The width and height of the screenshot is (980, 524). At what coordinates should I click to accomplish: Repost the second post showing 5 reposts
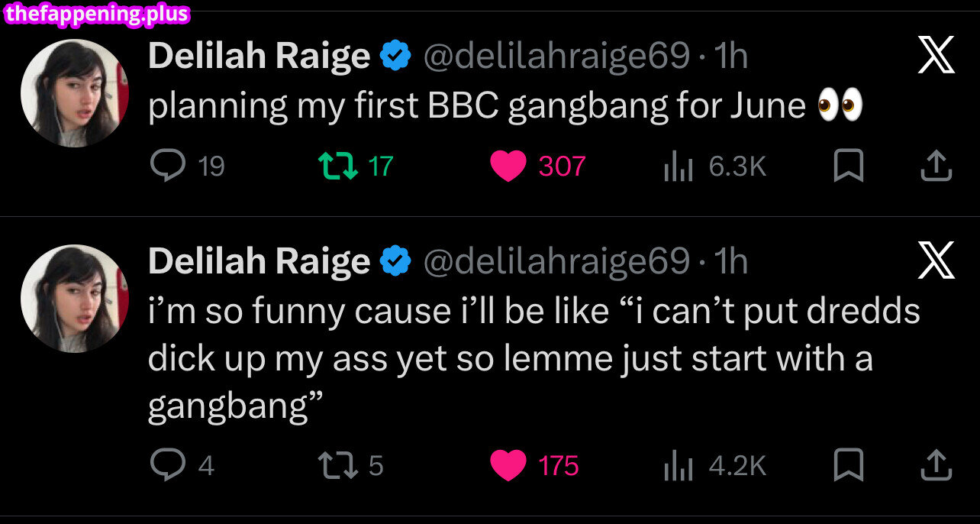point(337,465)
